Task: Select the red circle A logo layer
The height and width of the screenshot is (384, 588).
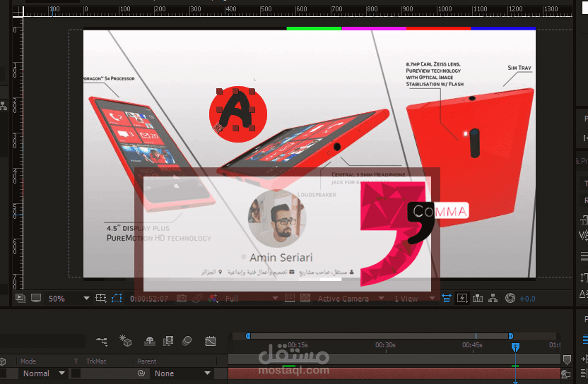Action: [x=237, y=114]
